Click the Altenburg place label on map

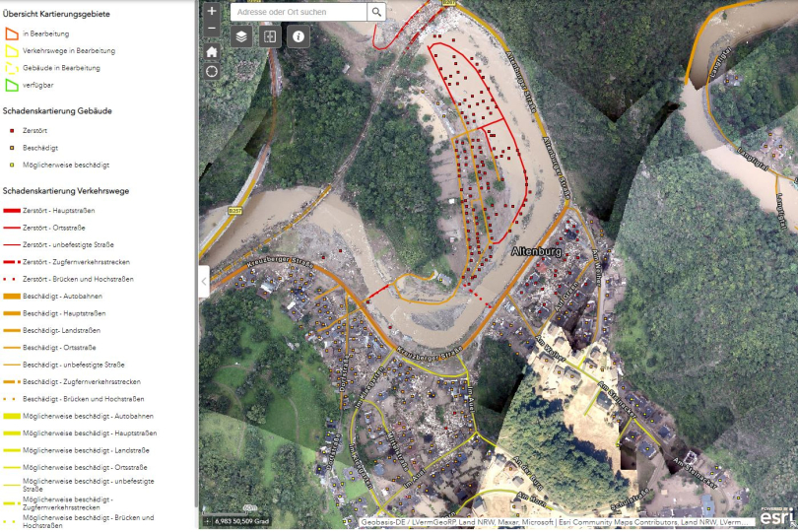tap(536, 252)
